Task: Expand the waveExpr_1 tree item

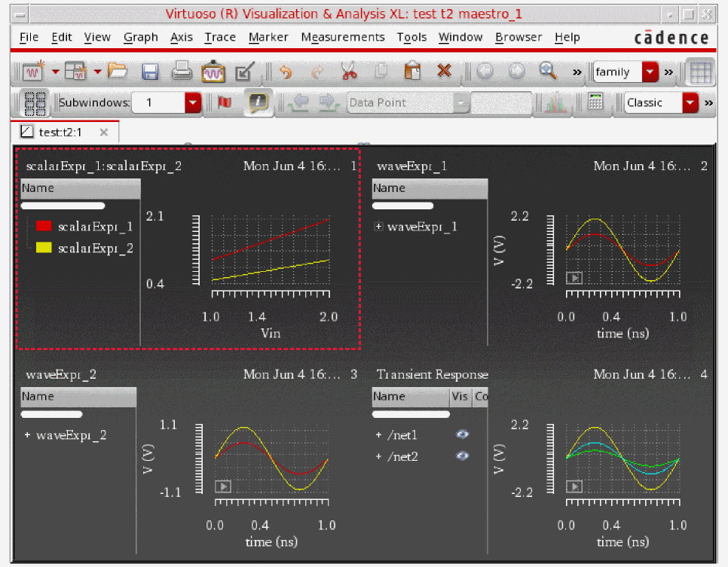Action: (378, 227)
